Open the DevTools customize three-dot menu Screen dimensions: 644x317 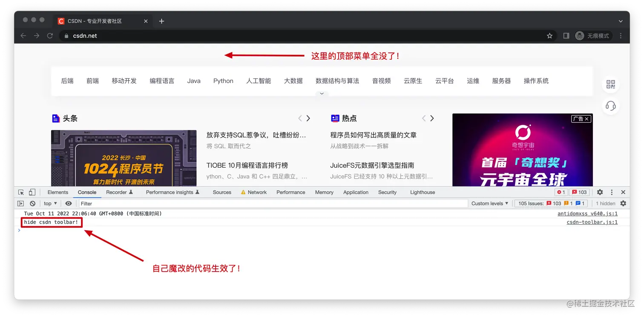pos(612,192)
